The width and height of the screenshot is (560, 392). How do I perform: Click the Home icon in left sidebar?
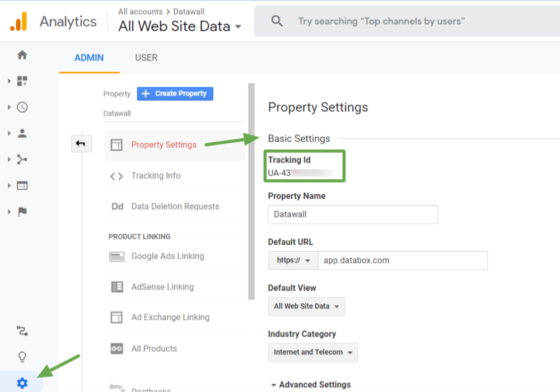(x=22, y=55)
